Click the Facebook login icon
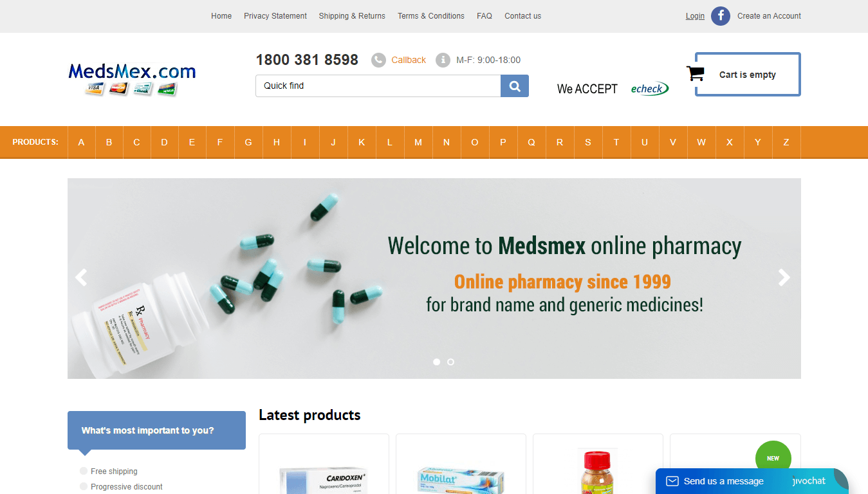The image size is (868, 494). pyautogui.click(x=721, y=16)
